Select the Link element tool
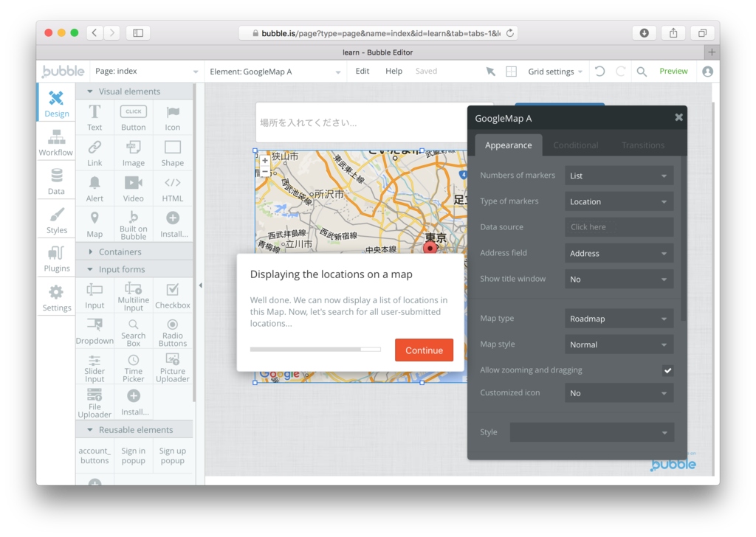 (94, 153)
